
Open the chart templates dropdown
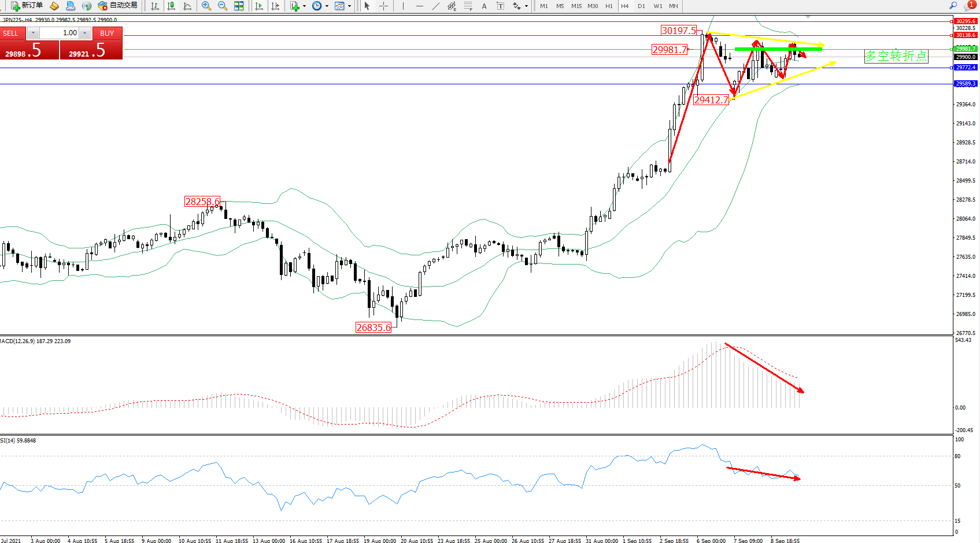349,6
